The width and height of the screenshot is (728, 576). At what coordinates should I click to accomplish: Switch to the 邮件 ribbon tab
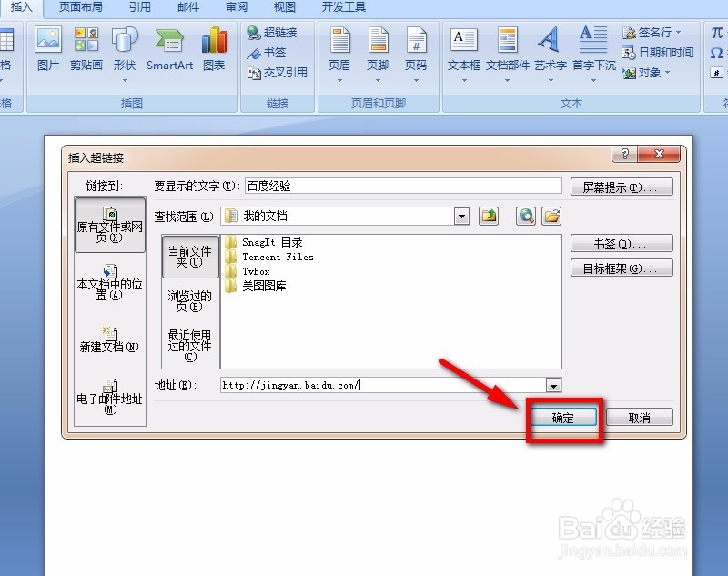tap(188, 8)
